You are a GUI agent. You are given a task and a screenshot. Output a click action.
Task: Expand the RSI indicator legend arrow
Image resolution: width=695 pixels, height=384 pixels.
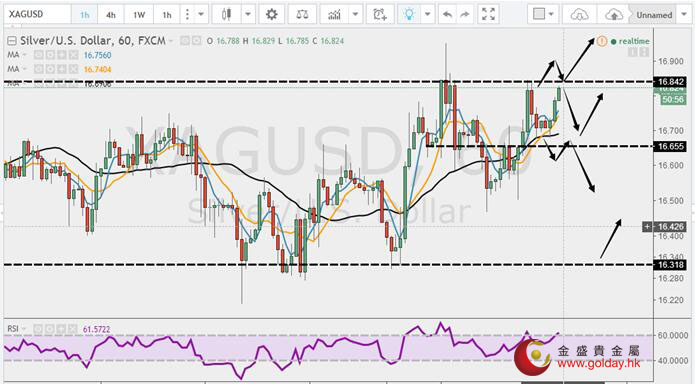point(24,329)
